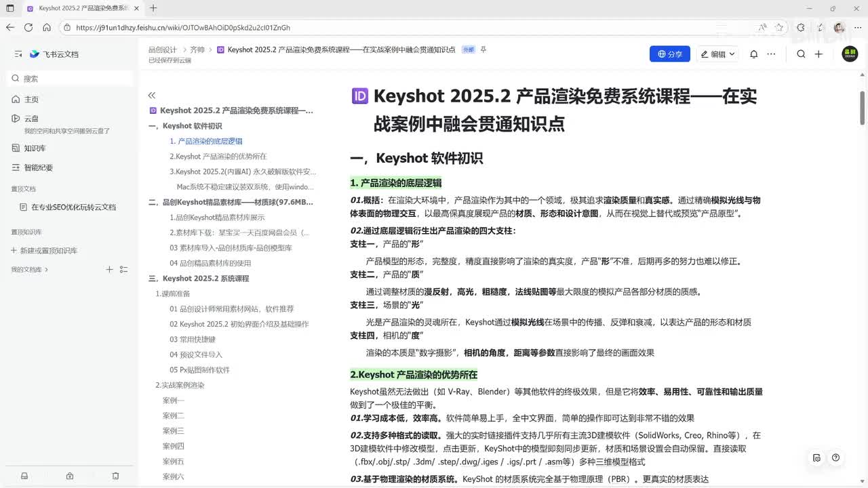Open the bottom-right help question icon
The width and height of the screenshot is (868, 488).
click(x=835, y=457)
